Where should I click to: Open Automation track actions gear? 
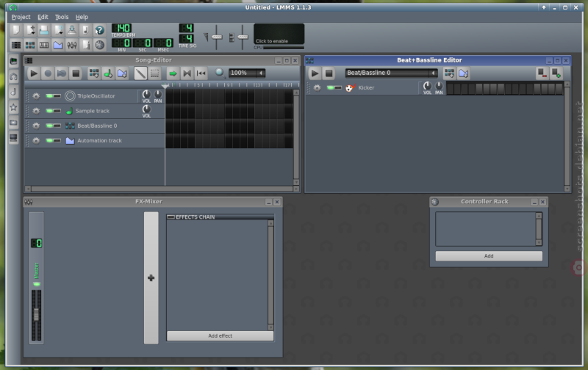tap(36, 141)
